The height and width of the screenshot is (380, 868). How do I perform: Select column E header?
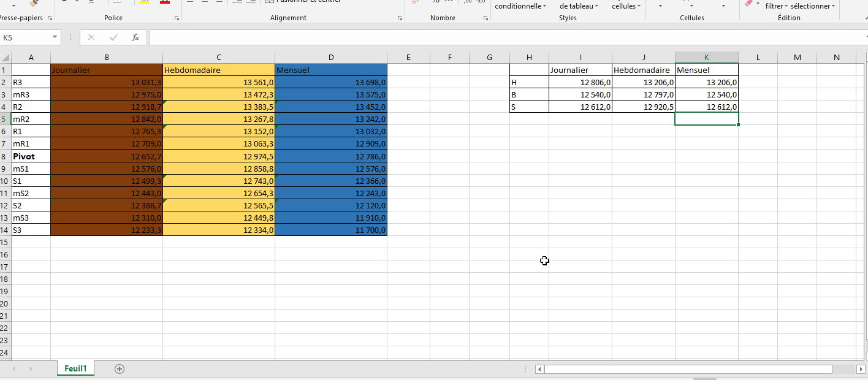point(408,58)
